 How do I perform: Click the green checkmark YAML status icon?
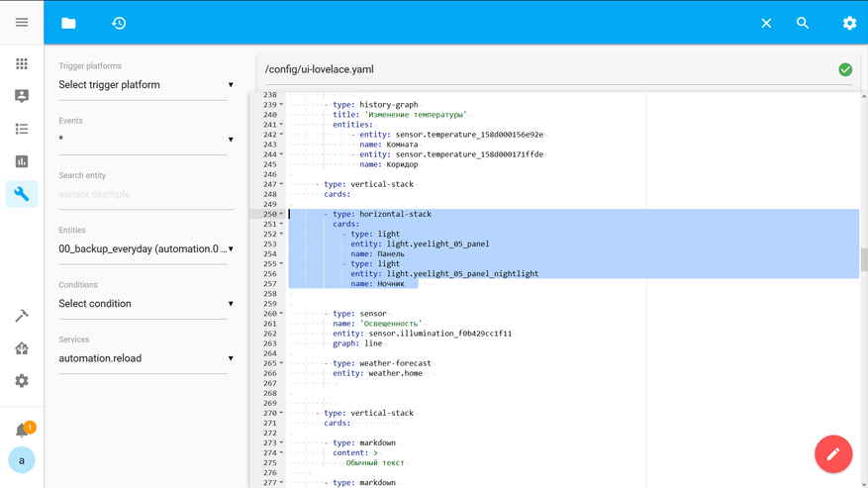(x=845, y=69)
